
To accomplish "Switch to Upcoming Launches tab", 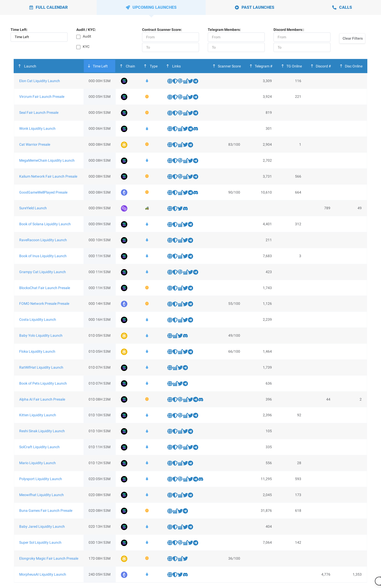I will [151, 7].
